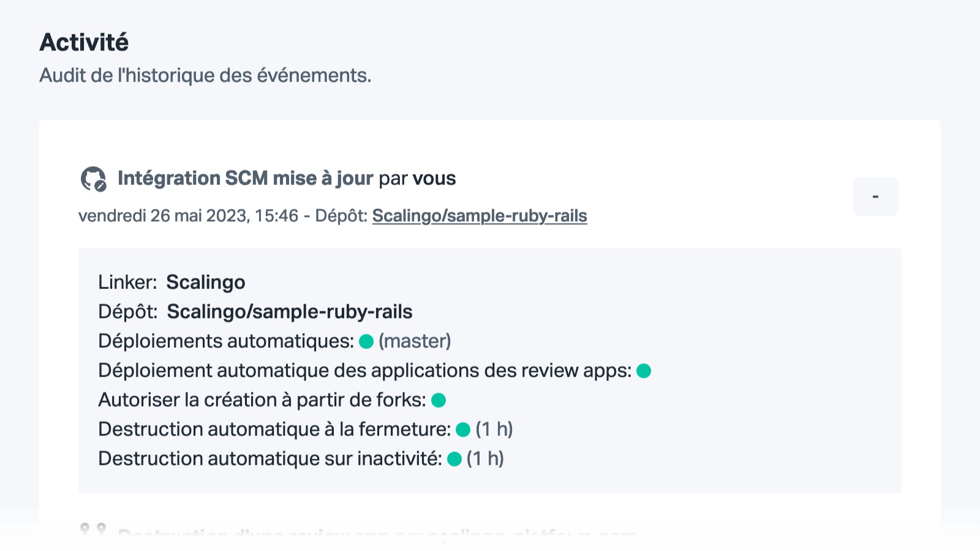Click the (master) branch label
The height and width of the screenshot is (551, 980).
[x=415, y=341]
